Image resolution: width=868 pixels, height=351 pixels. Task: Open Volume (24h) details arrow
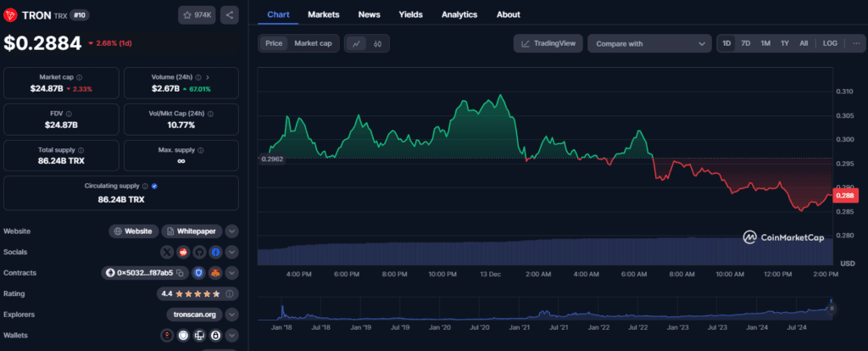pos(207,77)
